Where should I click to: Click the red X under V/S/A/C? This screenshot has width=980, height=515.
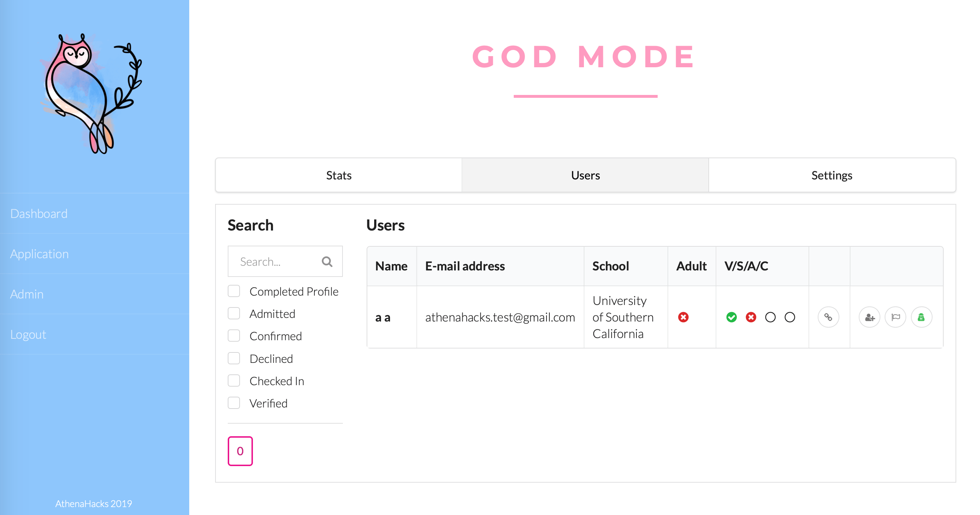750,317
